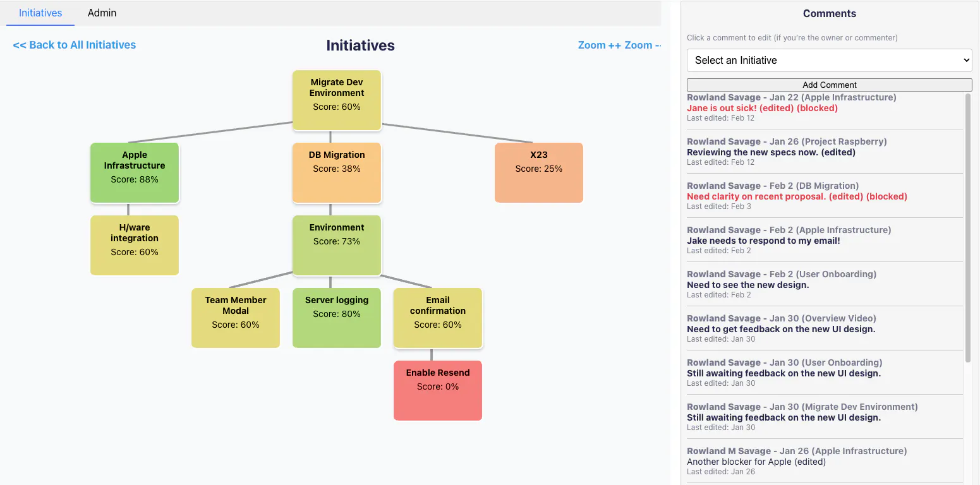This screenshot has width=980, height=485.
Task: Switch to the Initiatives tab
Action: [40, 13]
